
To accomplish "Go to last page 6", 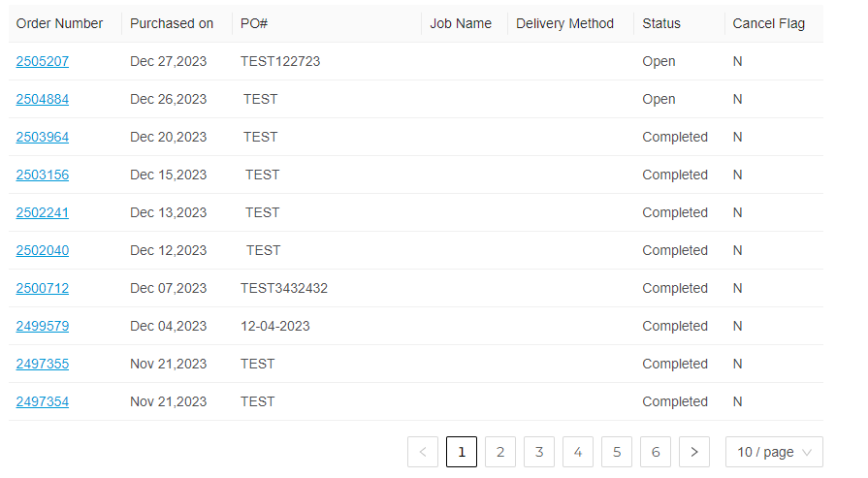I will [656, 452].
